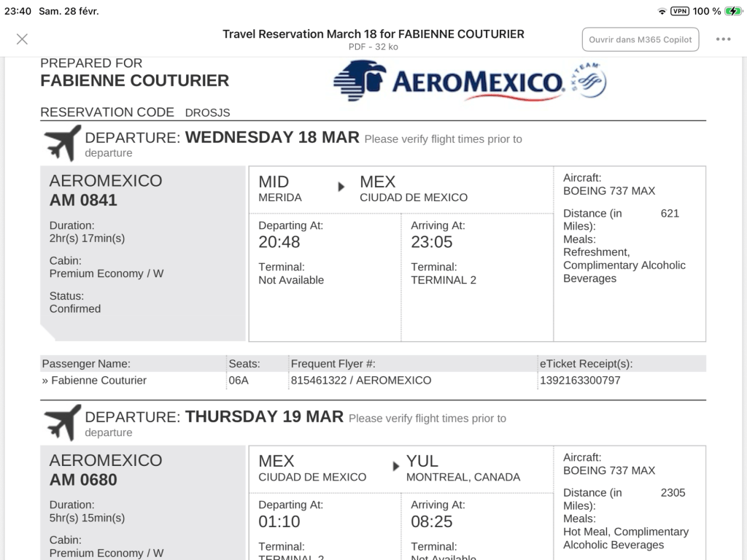Tap the status bar clock 23:40
The image size is (747, 560).
pos(18,11)
